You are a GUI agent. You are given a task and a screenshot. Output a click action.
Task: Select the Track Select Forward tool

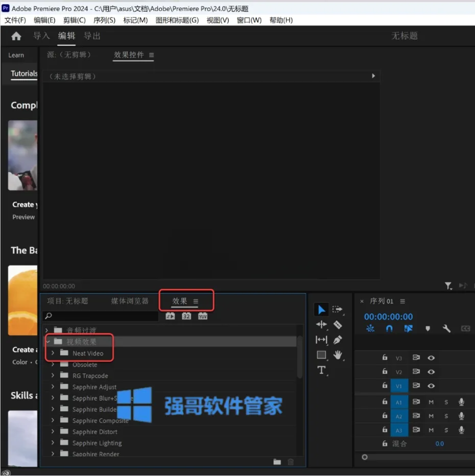click(x=338, y=310)
